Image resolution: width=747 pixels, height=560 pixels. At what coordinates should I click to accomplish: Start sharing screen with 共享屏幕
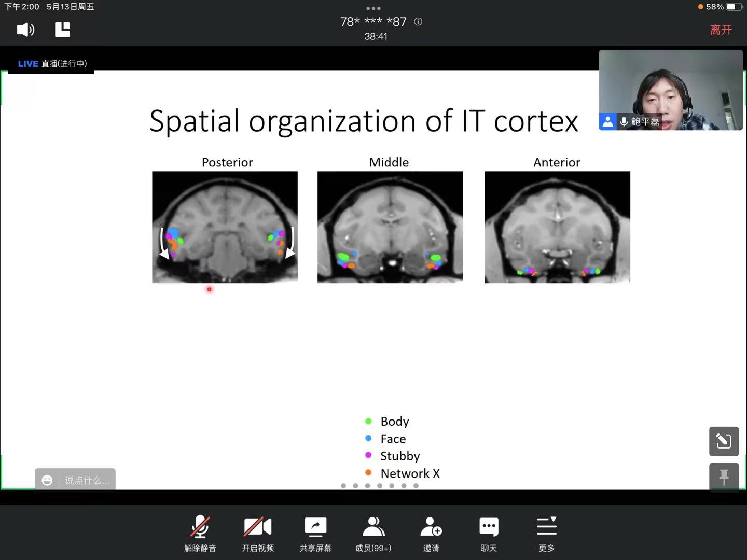[315, 533]
